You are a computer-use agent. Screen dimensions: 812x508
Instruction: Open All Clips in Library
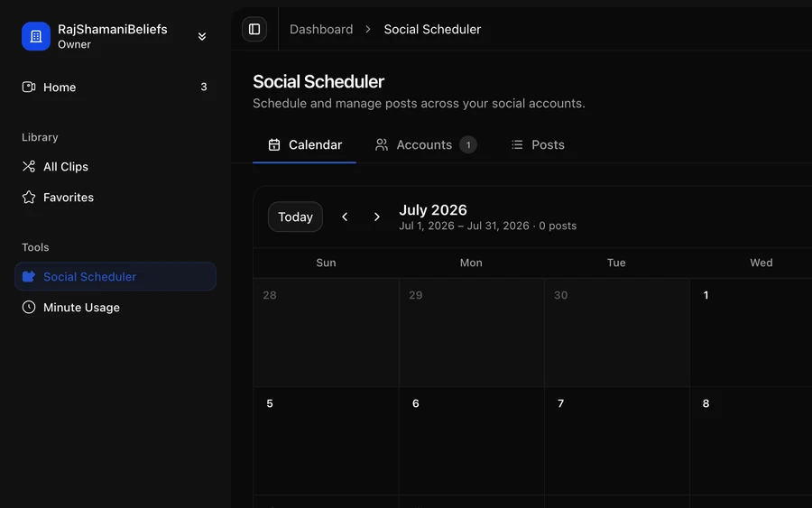[x=115, y=167]
